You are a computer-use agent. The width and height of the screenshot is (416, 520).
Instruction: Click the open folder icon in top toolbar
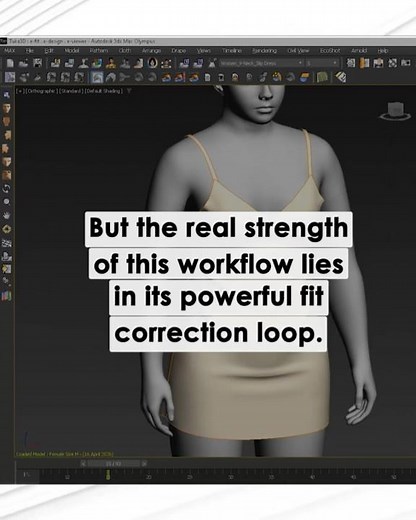(x=23, y=63)
